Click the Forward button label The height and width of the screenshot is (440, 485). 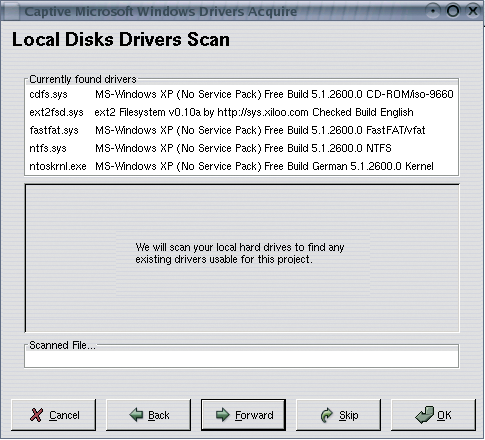click(x=254, y=415)
